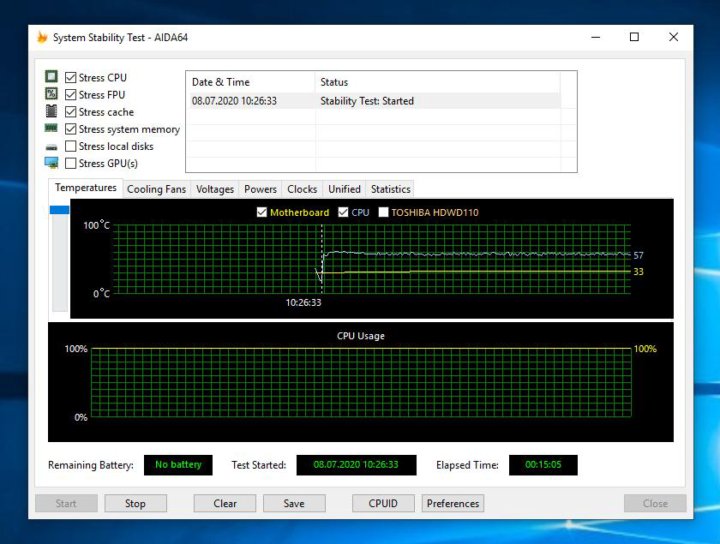Click the RAM module icon beside Stress system memory

point(51,129)
